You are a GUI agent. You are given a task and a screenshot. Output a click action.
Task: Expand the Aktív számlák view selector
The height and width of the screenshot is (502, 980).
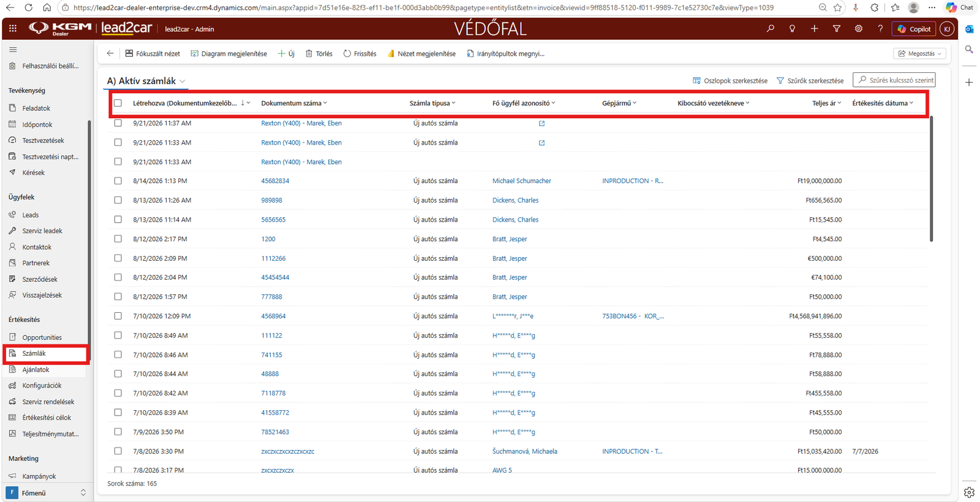[x=146, y=81]
